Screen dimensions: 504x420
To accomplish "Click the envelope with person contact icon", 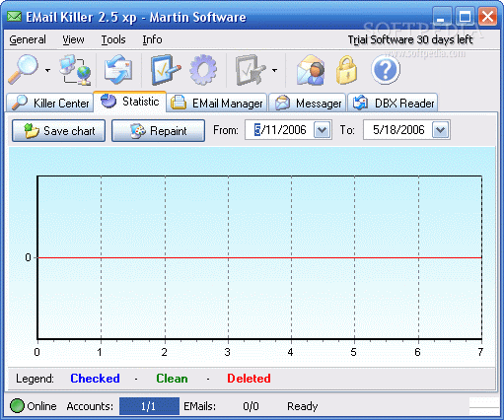I will point(311,70).
